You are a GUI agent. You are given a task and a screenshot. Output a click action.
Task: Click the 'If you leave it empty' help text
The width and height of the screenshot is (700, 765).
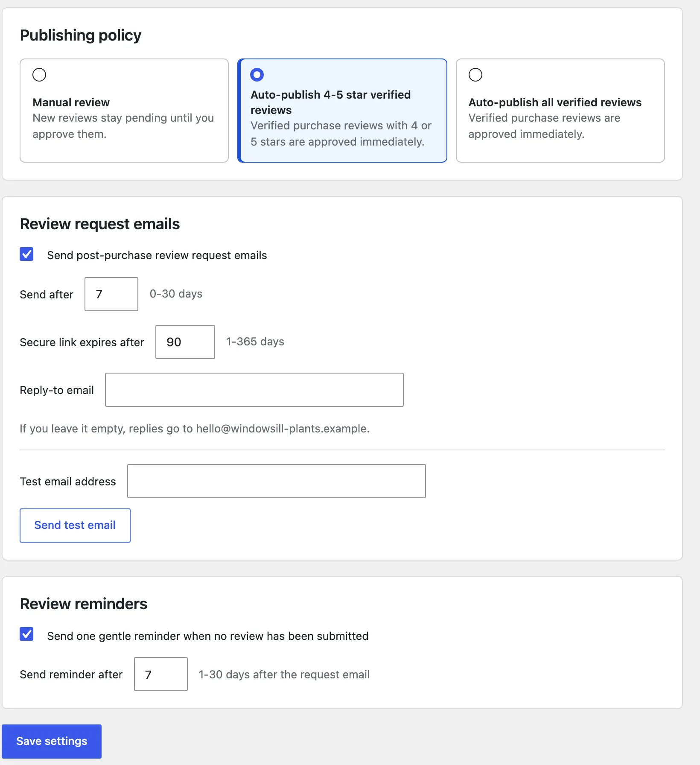(195, 429)
